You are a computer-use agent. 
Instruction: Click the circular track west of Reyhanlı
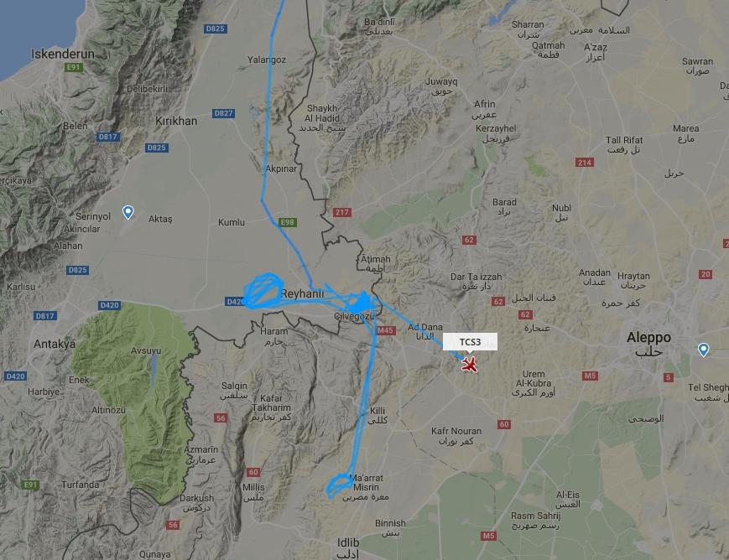pyautogui.click(x=264, y=290)
